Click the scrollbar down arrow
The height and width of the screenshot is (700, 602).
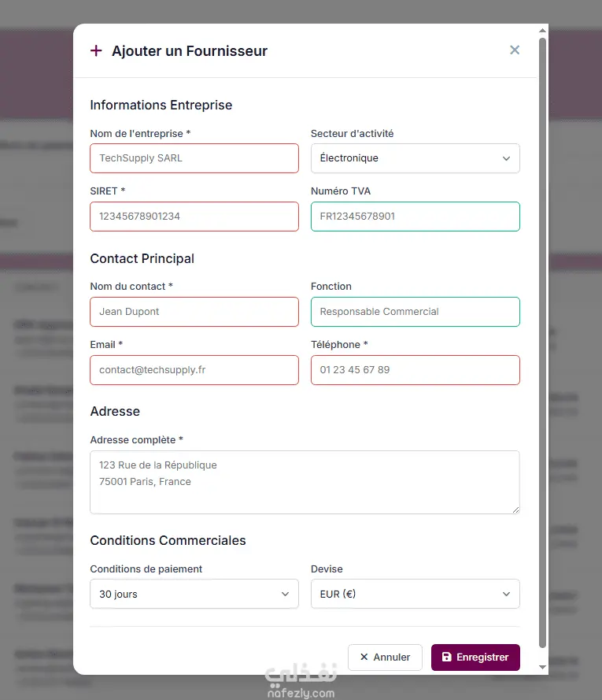click(x=542, y=668)
